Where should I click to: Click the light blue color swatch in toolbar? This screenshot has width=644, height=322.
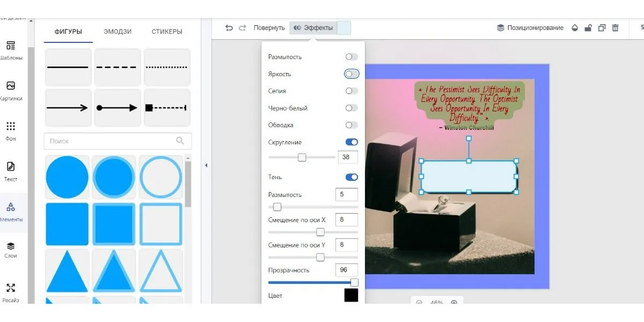coord(344,28)
